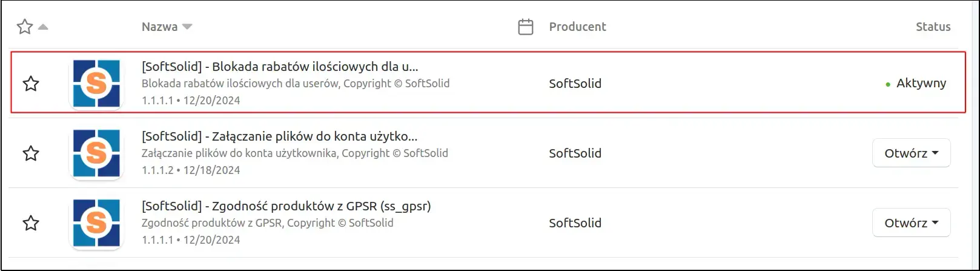Sort by the Producent column header
Viewport: 980px width, 271px height.
tap(577, 27)
